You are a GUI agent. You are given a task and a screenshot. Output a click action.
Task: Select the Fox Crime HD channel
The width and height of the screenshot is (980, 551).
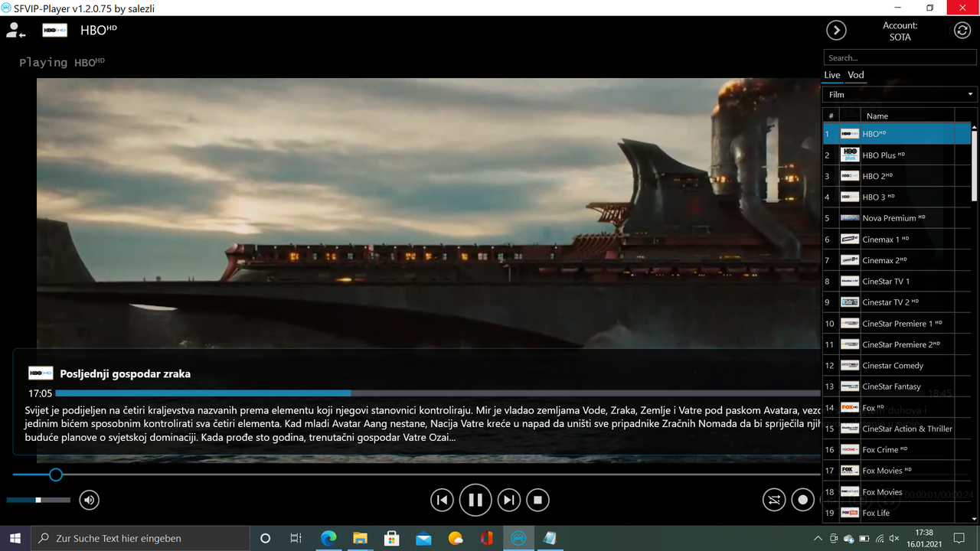click(897, 450)
